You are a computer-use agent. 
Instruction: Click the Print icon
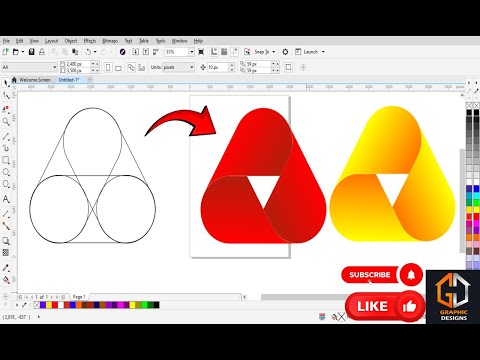click(42, 52)
